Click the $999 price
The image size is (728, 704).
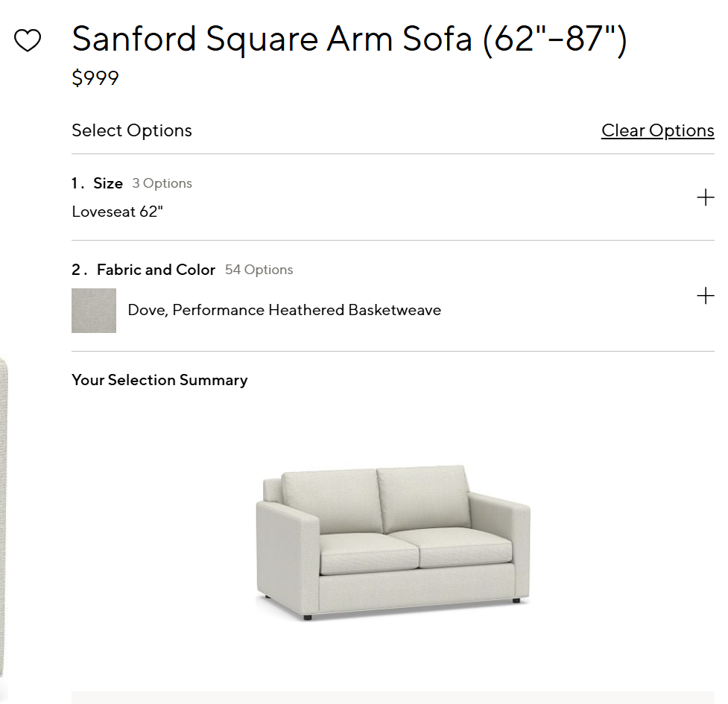coord(95,78)
